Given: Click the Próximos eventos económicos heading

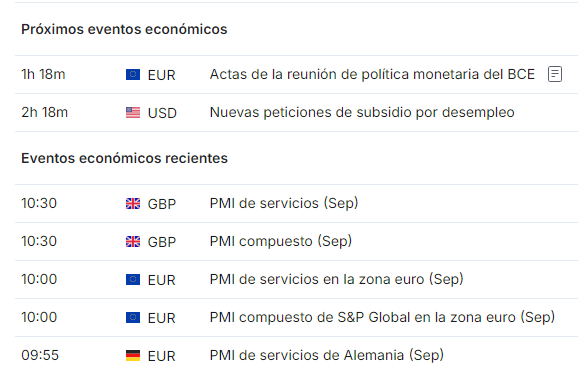Looking at the screenshot, I should (x=124, y=29).
